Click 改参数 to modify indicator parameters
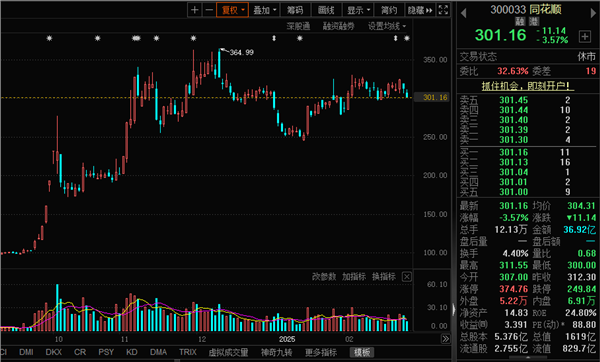This screenshot has height=362, width=600. (323, 277)
